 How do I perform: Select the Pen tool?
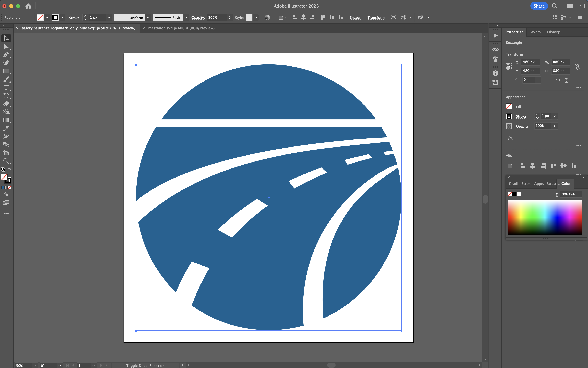(6, 55)
